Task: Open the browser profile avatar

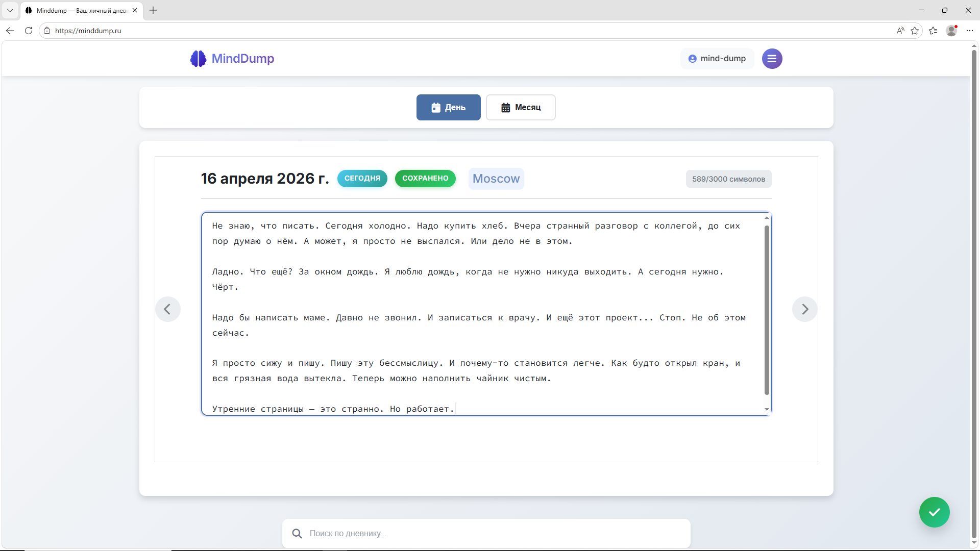Action: pyautogui.click(x=951, y=31)
